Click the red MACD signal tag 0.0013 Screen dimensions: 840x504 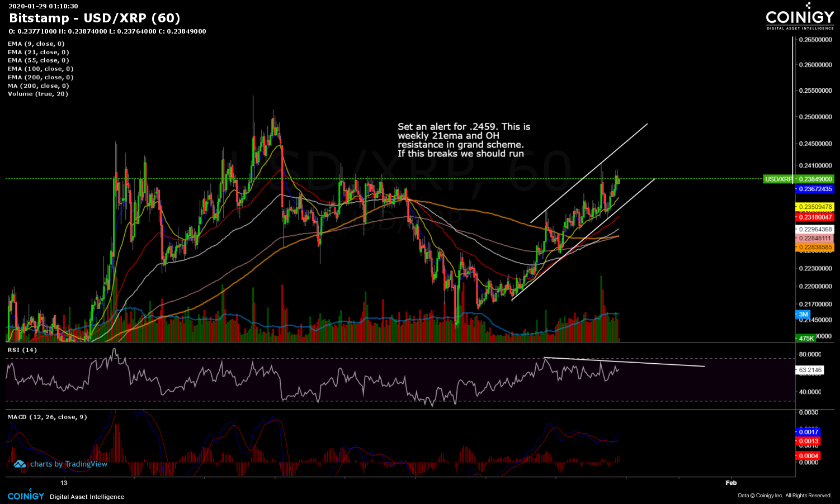click(x=808, y=441)
